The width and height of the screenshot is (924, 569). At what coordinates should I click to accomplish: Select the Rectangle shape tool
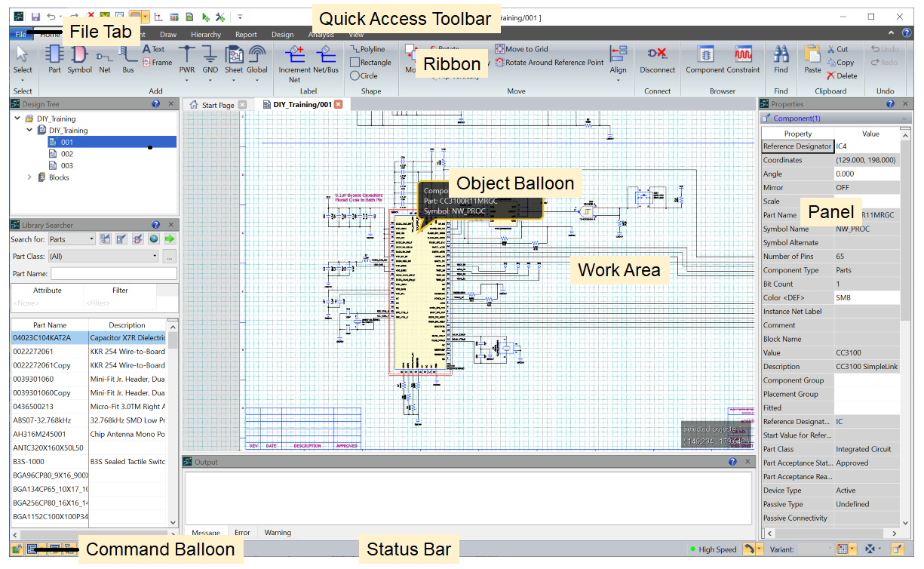371,62
